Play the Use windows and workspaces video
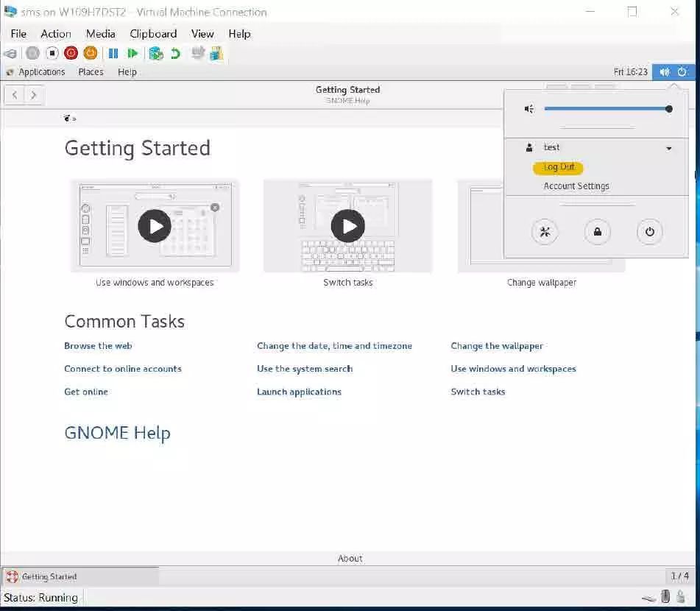This screenshot has height=611, width=700. (x=155, y=226)
